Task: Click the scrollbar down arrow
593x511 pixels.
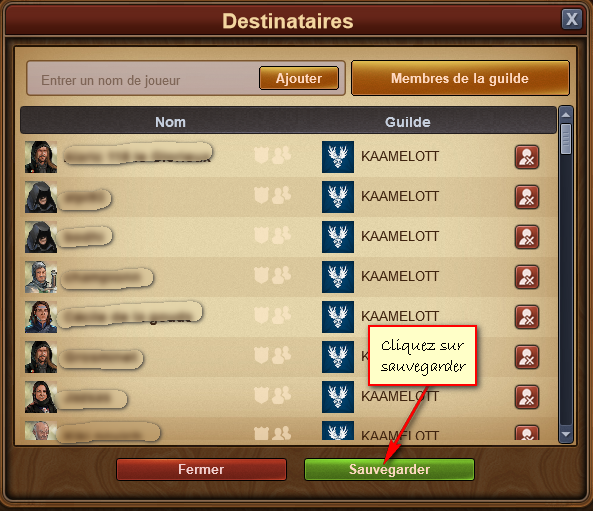Action: [x=566, y=434]
